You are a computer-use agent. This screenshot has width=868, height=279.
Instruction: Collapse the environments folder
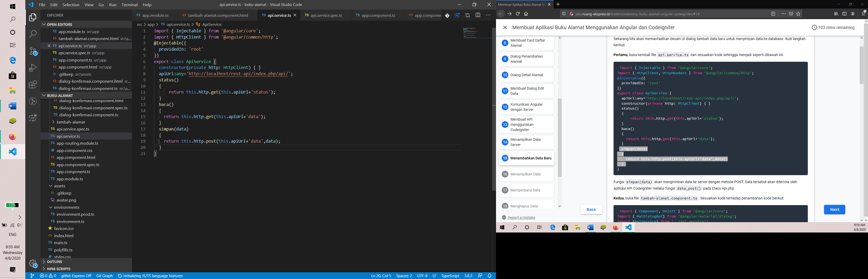coord(66,207)
